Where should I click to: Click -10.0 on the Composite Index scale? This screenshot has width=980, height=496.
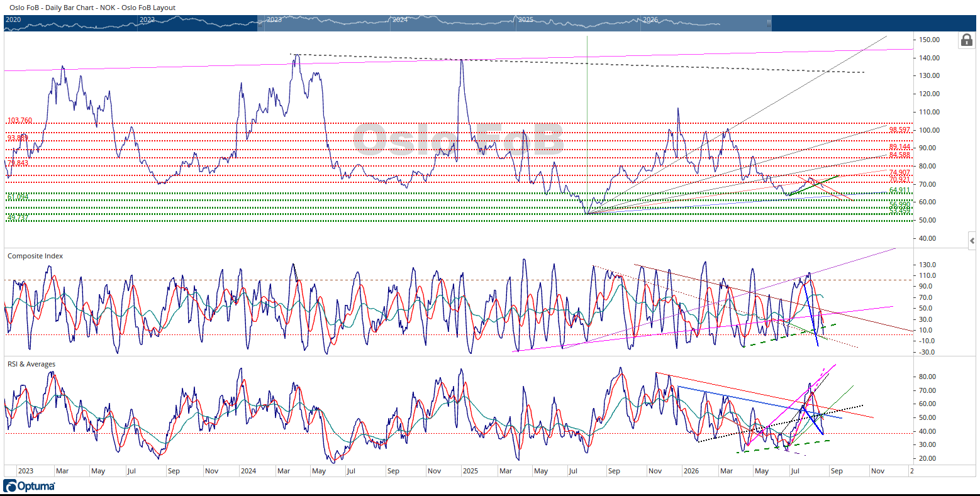pyautogui.click(x=928, y=341)
